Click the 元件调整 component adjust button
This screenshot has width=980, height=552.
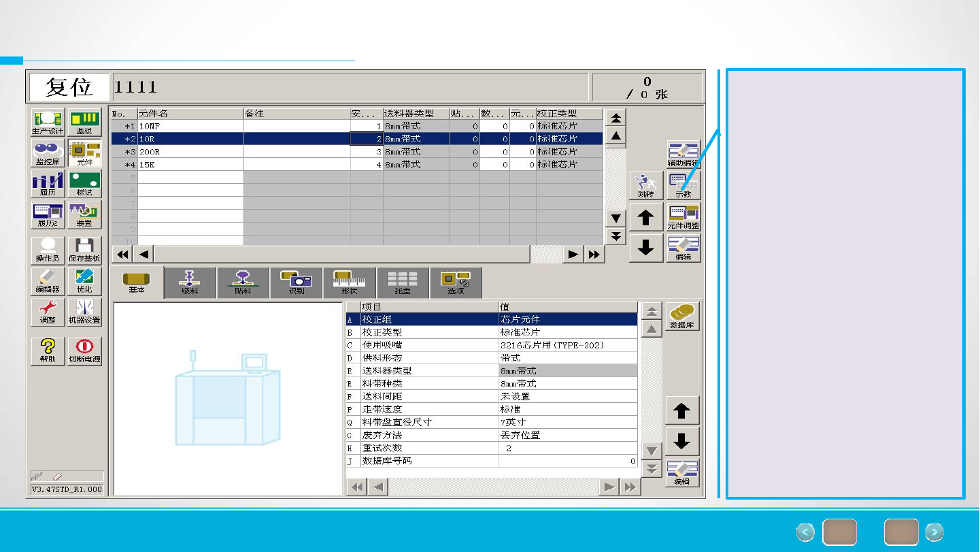click(683, 216)
